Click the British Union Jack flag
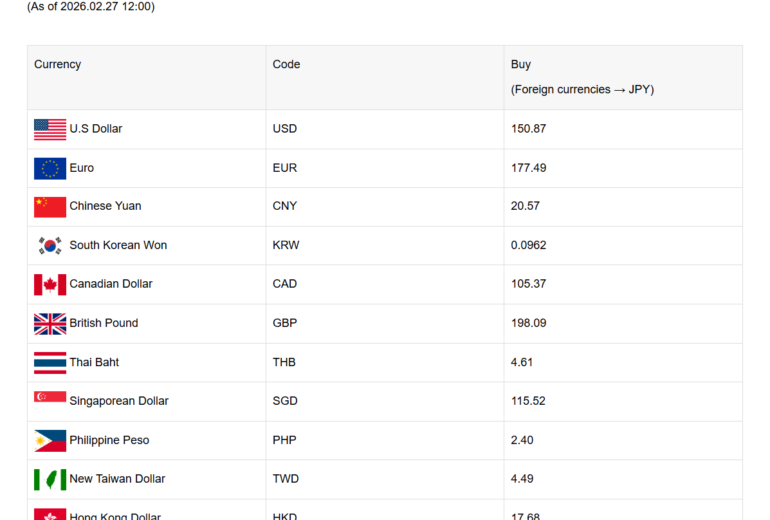This screenshot has width=770, height=520. point(50,323)
